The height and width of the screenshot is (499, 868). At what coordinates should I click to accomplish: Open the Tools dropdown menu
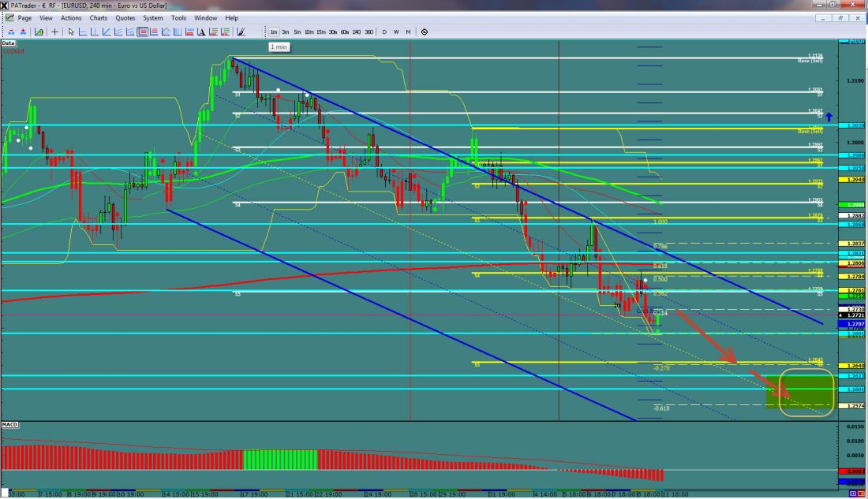[179, 17]
